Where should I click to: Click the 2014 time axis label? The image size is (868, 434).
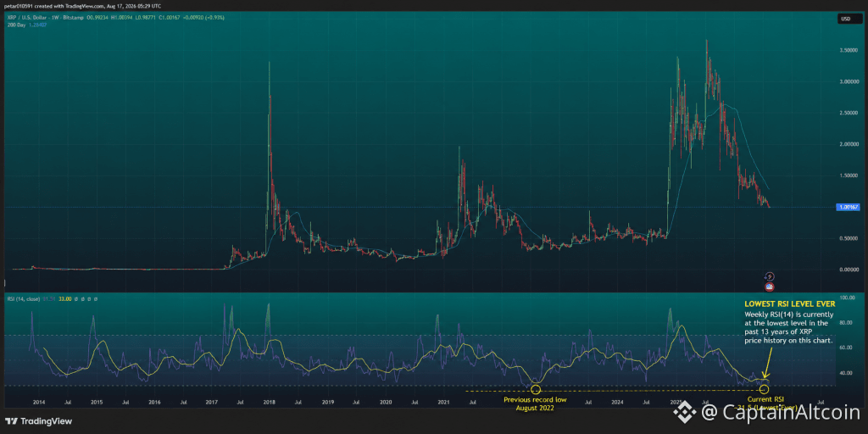(x=38, y=403)
